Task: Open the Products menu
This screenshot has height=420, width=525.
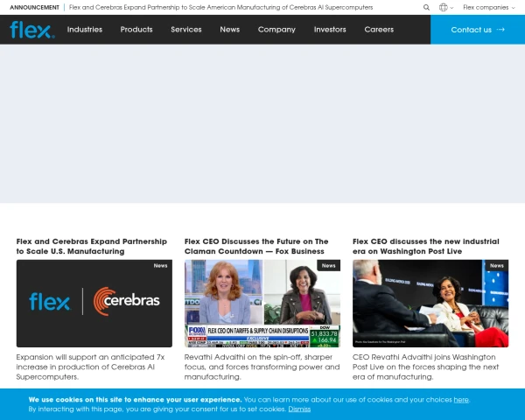Action: pos(136,30)
